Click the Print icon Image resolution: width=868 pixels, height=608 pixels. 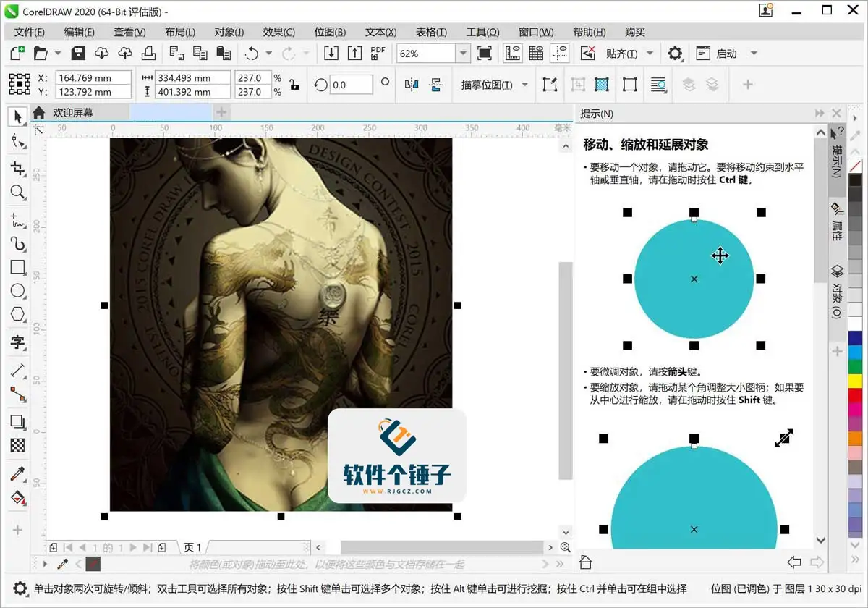[x=148, y=54]
